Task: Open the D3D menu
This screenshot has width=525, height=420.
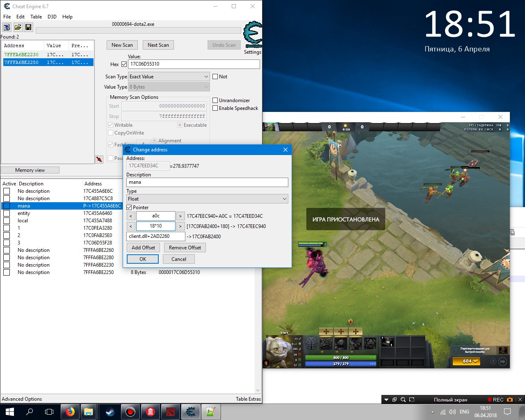Action: 52,17
